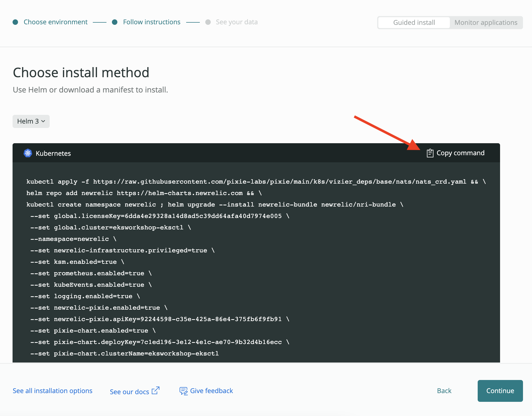The image size is (532, 416).
Task: Click the Kubernetes header label
Action: (x=53, y=153)
